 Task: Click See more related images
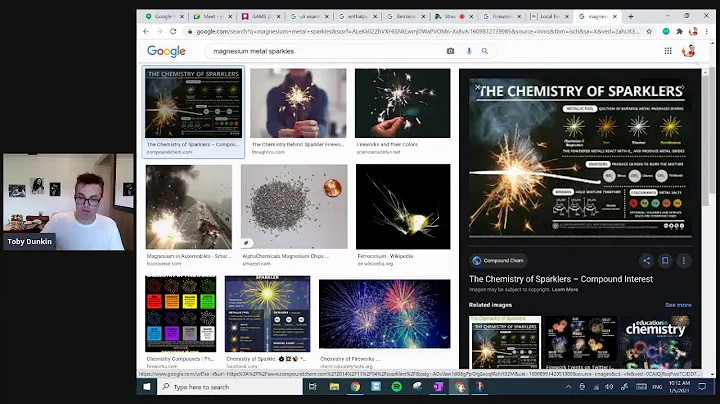[x=678, y=305]
